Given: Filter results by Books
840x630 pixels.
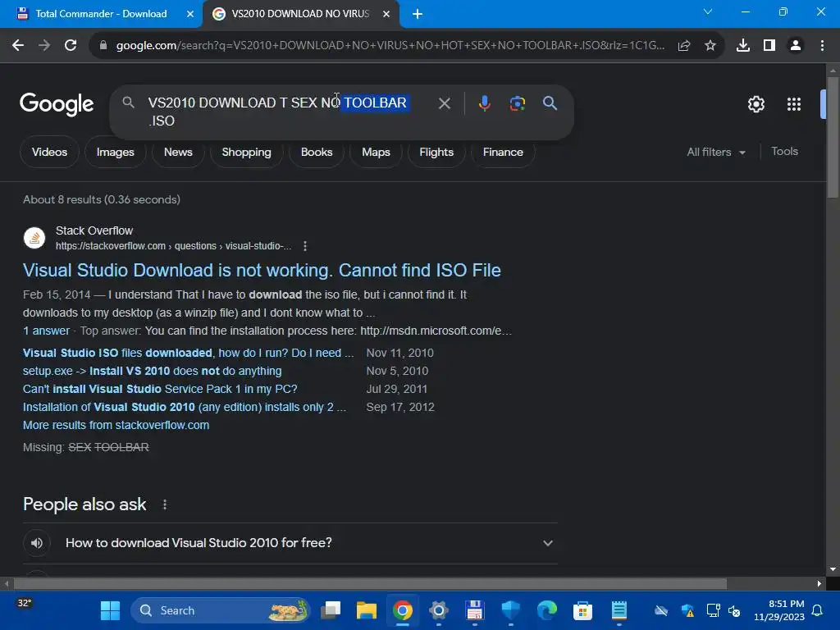Looking at the screenshot, I should tap(317, 152).
